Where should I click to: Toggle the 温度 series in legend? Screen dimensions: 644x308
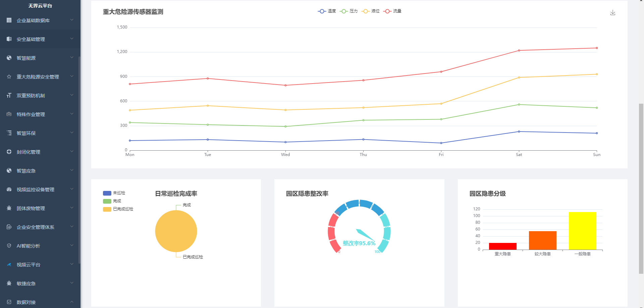pyautogui.click(x=327, y=11)
